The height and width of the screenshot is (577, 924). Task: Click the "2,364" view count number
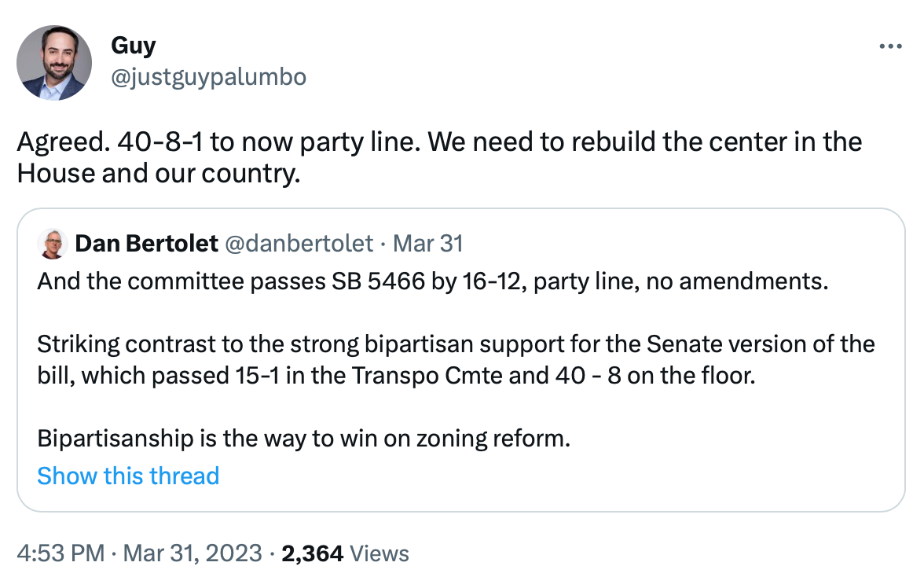click(x=312, y=553)
